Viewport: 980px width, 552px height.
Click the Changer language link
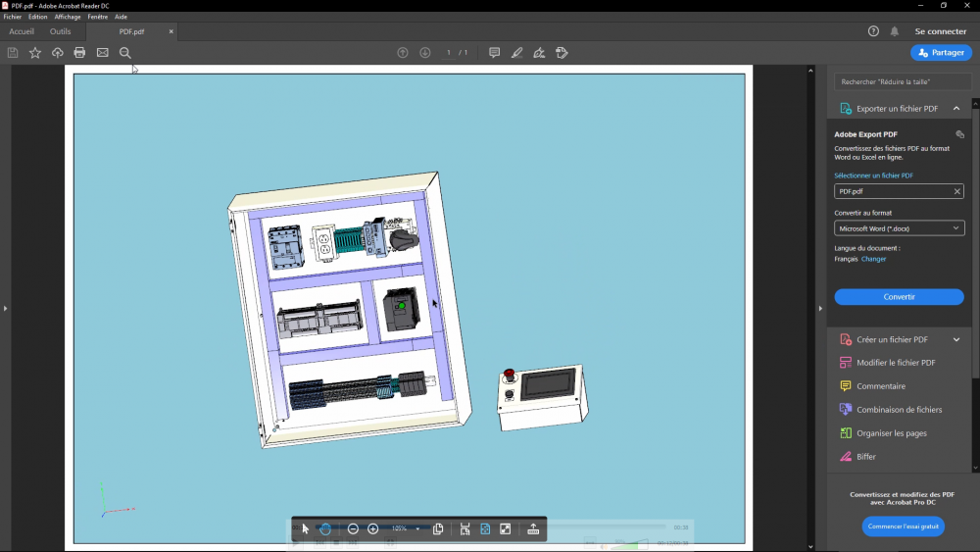click(x=873, y=259)
